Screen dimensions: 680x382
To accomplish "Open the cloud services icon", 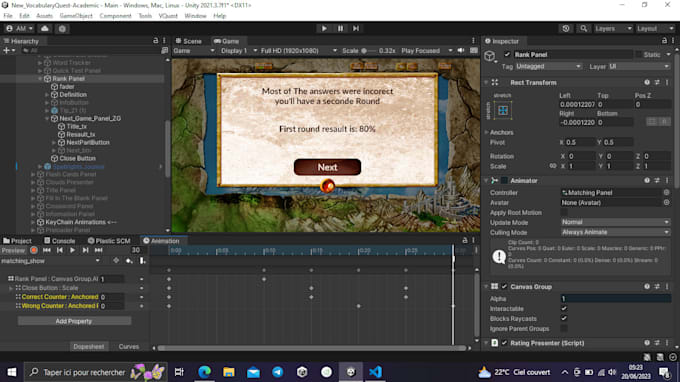I will point(45,29).
